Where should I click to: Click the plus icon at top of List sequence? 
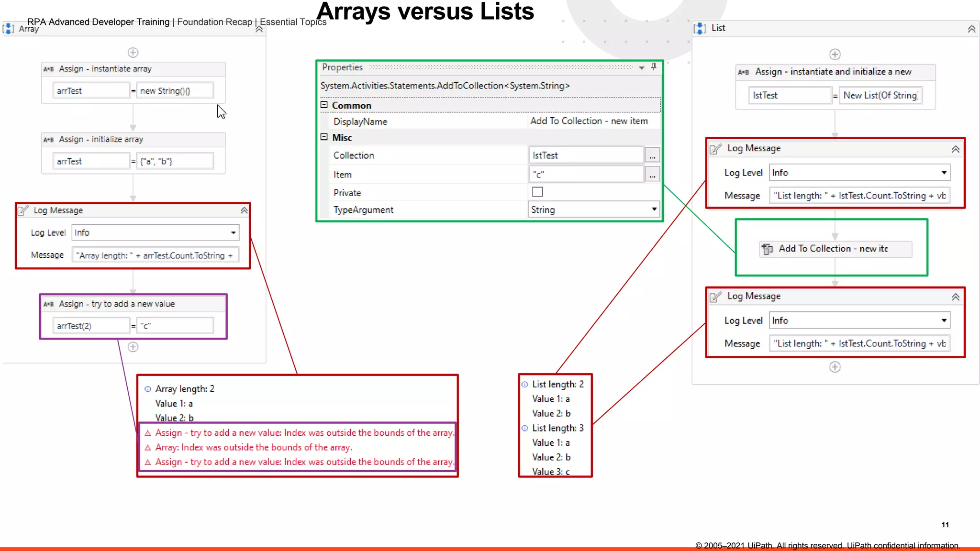[x=835, y=55]
